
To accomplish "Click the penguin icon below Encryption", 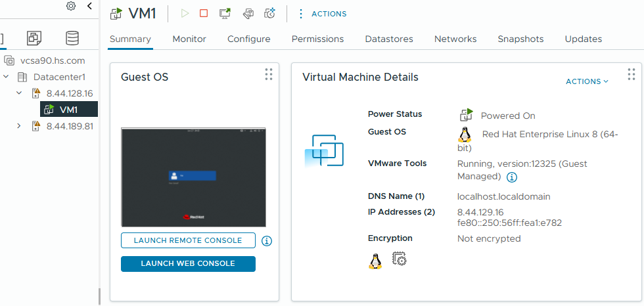I will (x=375, y=261).
